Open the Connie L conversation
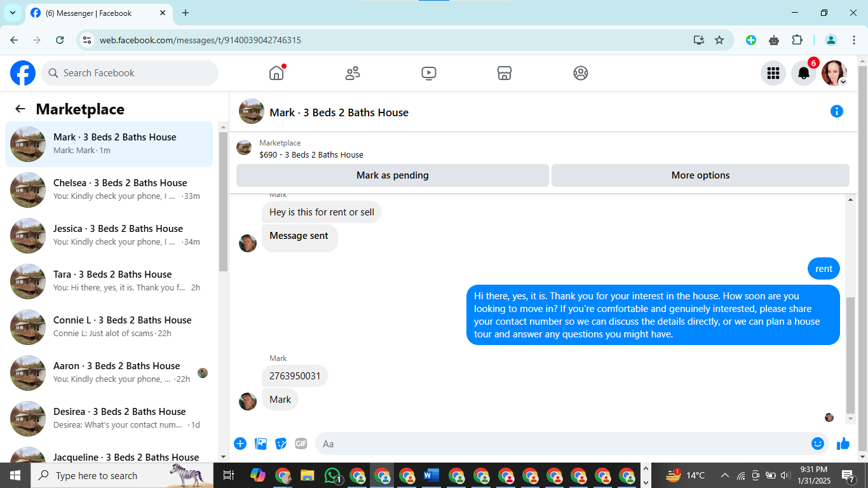 (109, 327)
